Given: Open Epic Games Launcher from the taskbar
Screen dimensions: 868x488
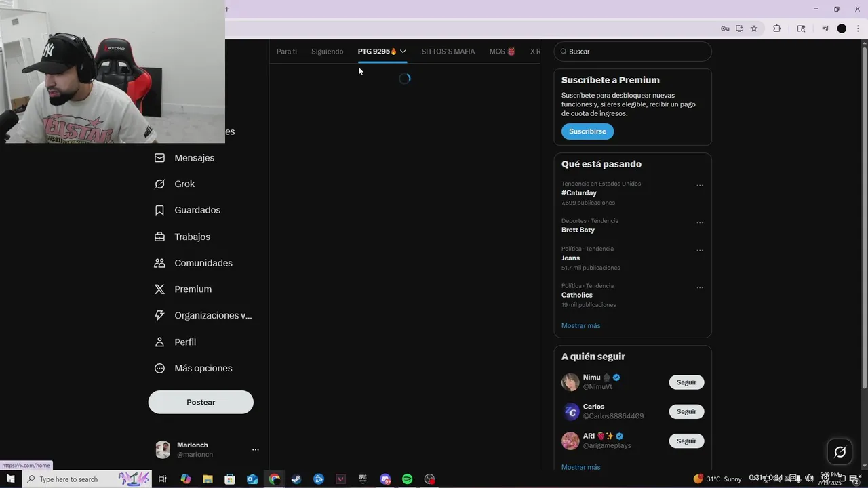Looking at the screenshot, I should (x=363, y=479).
